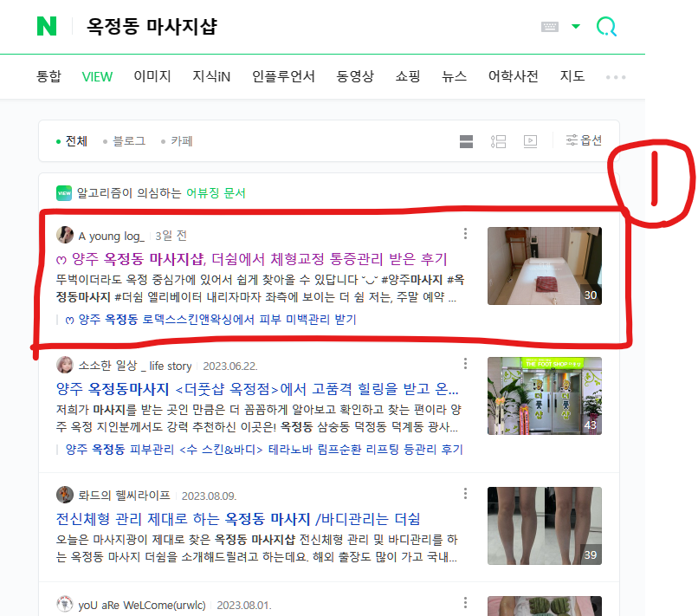The width and height of the screenshot is (698, 616).
Task: Open post 전신체형 관리 제대로 하는 옥정동 마사지
Action: coord(238,519)
